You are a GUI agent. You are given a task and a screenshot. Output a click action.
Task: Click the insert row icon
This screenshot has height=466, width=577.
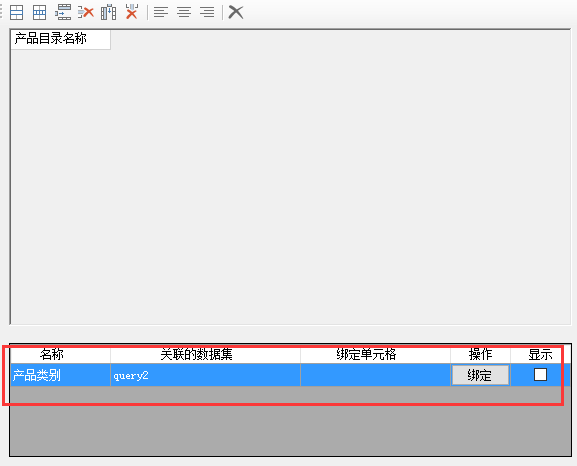63,13
